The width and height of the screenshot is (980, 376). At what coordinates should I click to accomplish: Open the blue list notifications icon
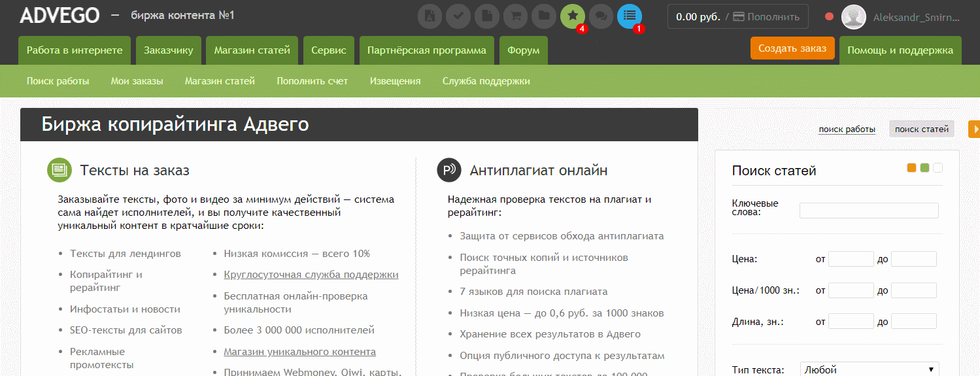[630, 16]
